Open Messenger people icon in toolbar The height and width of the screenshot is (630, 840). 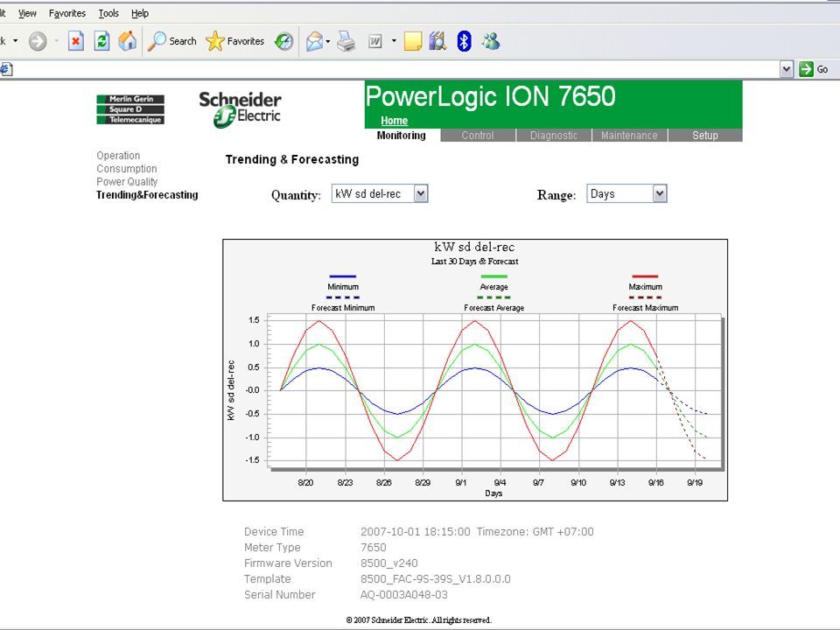click(x=491, y=41)
